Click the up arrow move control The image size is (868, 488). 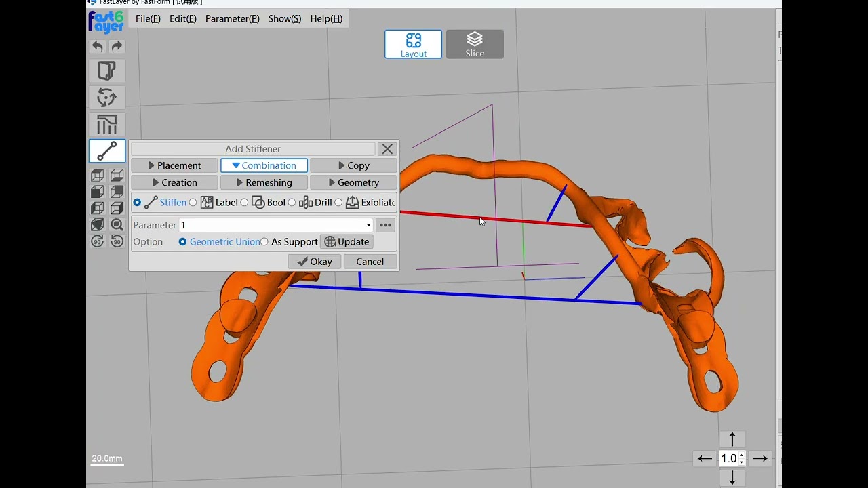[x=732, y=439]
